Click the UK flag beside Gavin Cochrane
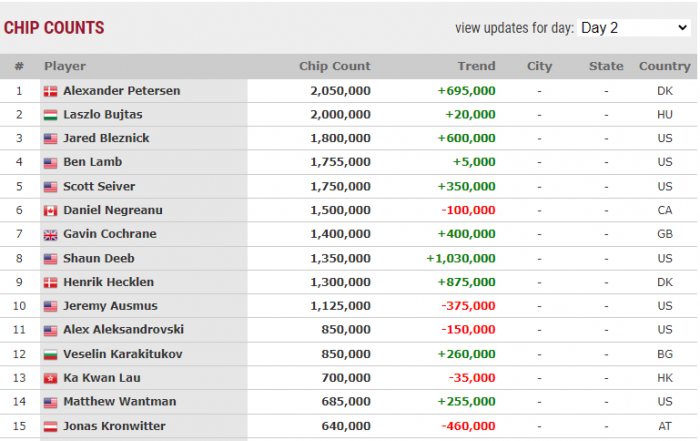The height and width of the screenshot is (441, 700). (50, 235)
